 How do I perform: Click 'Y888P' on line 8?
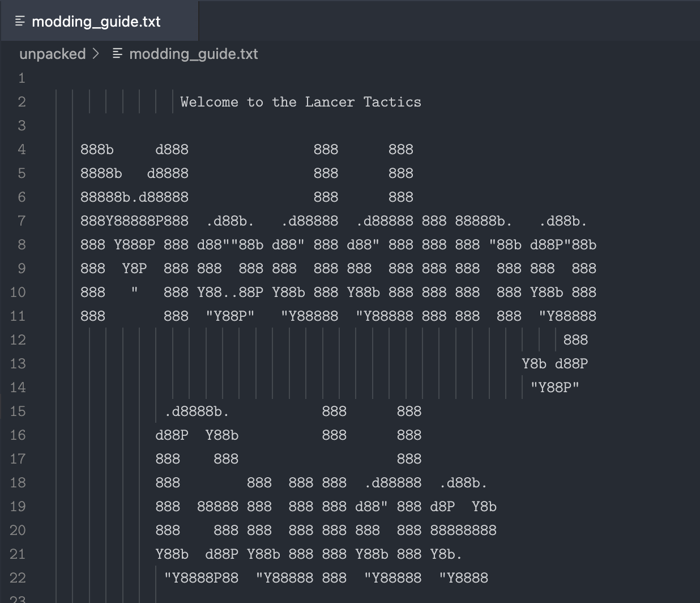tap(134, 245)
